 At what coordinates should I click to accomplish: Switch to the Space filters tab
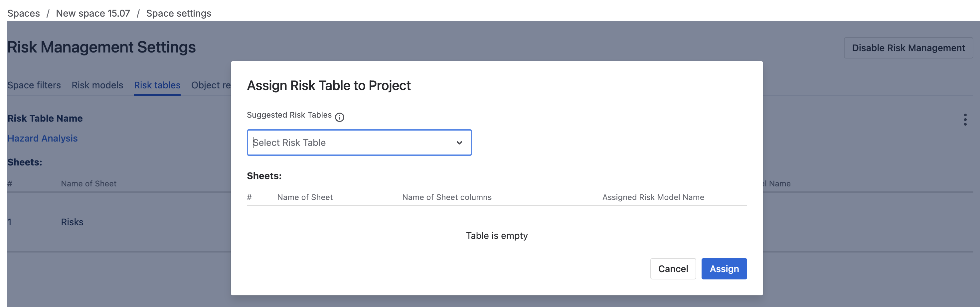(34, 85)
